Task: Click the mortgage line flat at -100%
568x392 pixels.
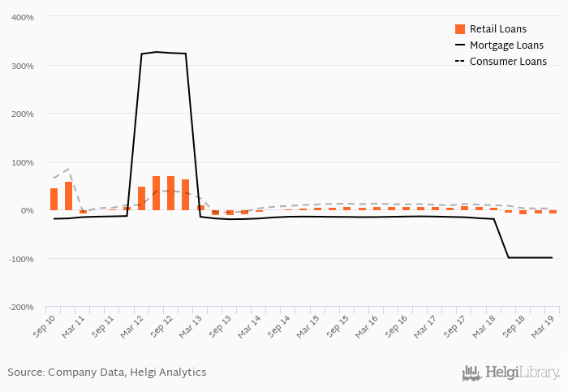Action: coord(531,257)
